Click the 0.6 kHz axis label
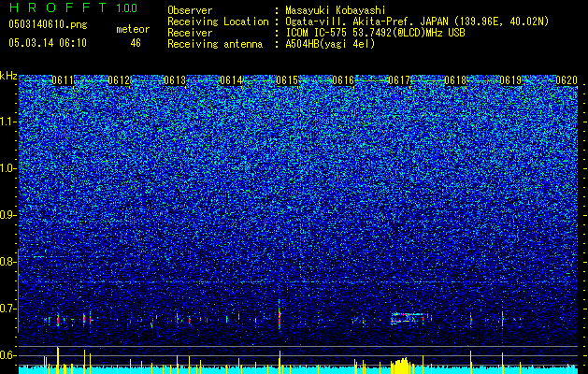Image resolution: width=588 pixels, height=374 pixels. pyautogui.click(x=8, y=355)
